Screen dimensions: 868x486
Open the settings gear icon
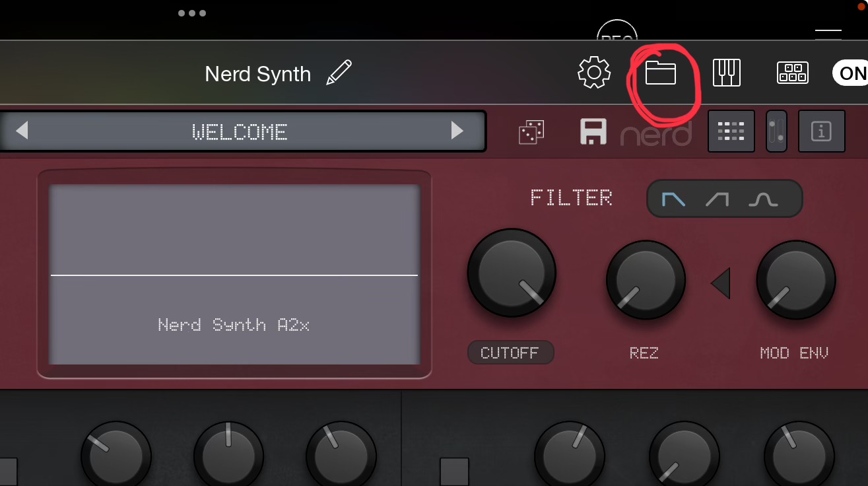594,73
